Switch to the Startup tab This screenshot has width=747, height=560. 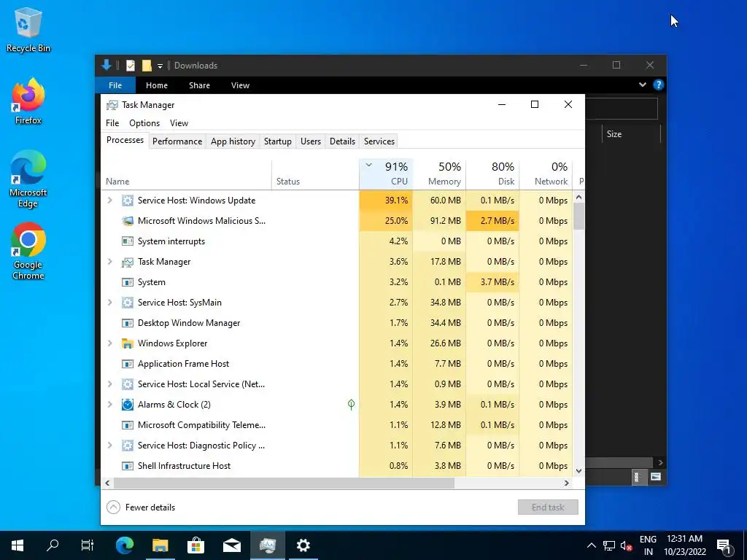(278, 141)
